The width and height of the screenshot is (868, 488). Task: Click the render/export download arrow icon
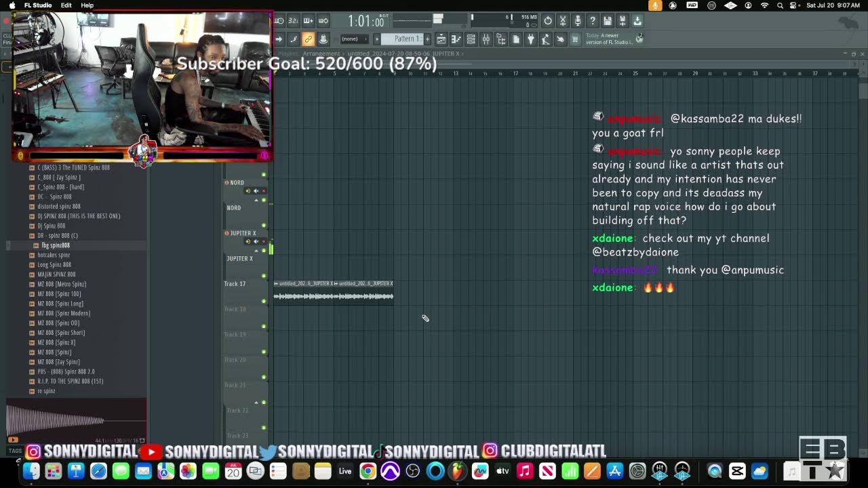tap(637, 21)
